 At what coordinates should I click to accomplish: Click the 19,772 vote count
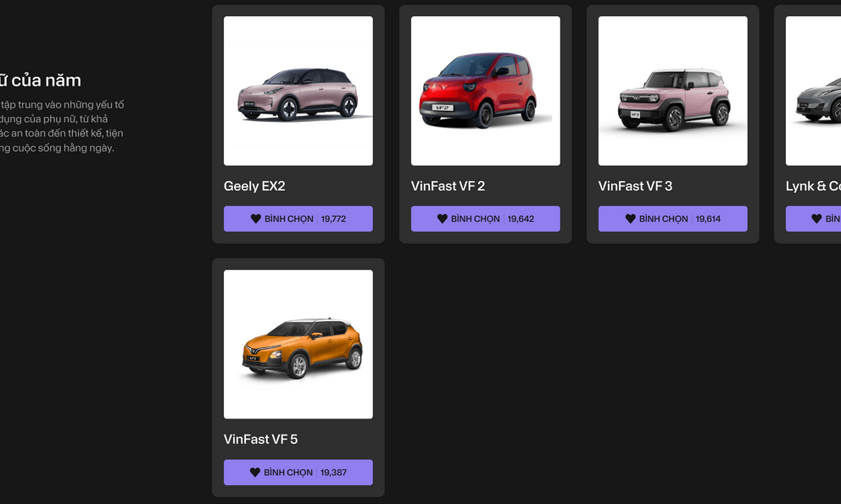point(334,219)
